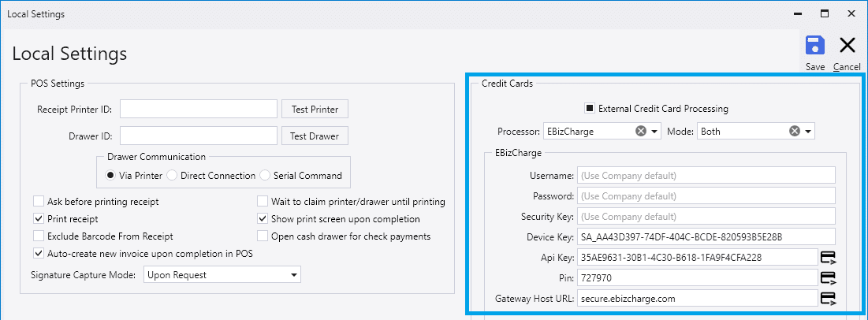Screen dimensions: 868x320
Task: Focus the Receipt Printer ID field
Action: coord(198,109)
